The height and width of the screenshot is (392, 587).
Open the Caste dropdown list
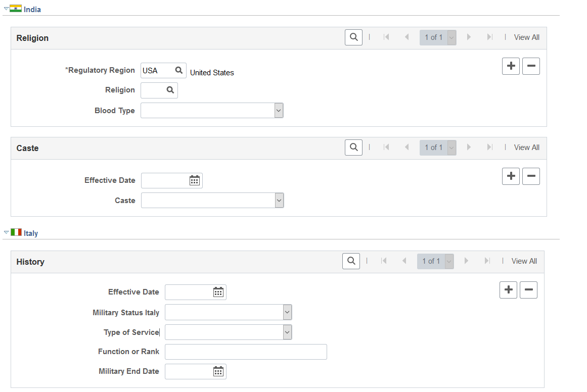[x=212, y=201]
